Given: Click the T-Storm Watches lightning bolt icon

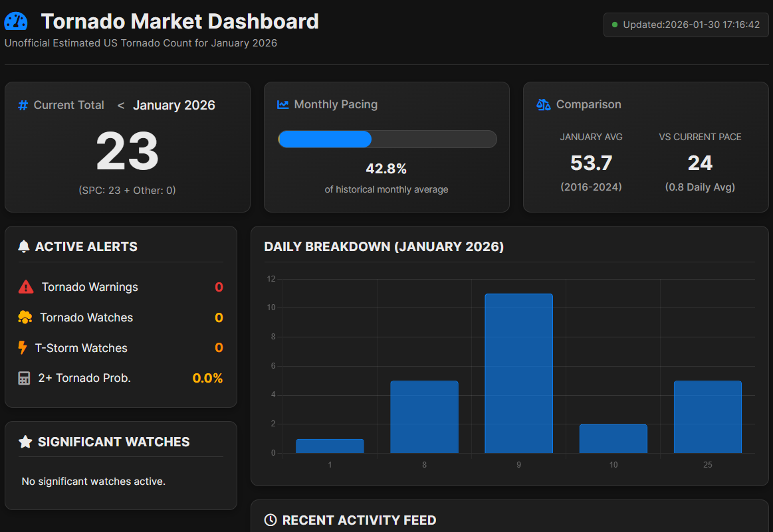Looking at the screenshot, I should (x=23, y=347).
